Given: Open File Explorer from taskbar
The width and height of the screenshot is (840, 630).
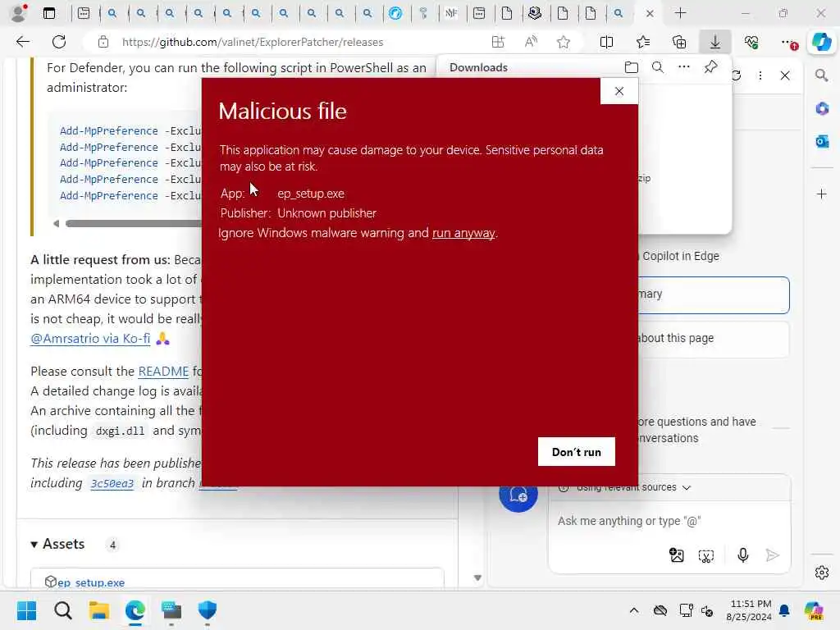Looking at the screenshot, I should (x=99, y=610).
